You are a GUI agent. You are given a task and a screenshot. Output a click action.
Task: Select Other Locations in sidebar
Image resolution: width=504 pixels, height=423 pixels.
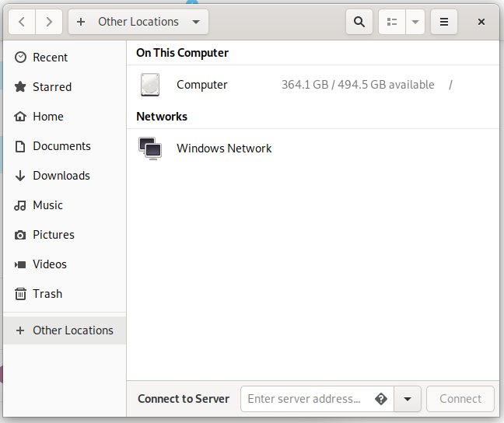(65, 330)
